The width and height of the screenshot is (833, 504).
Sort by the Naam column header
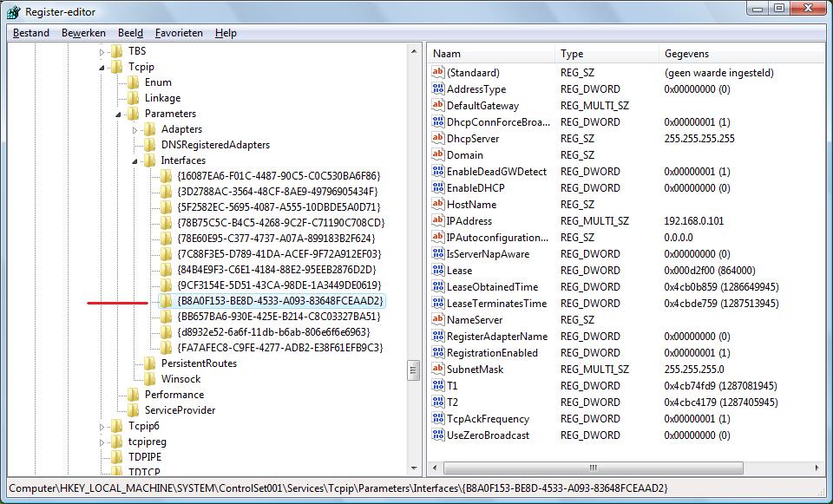490,54
